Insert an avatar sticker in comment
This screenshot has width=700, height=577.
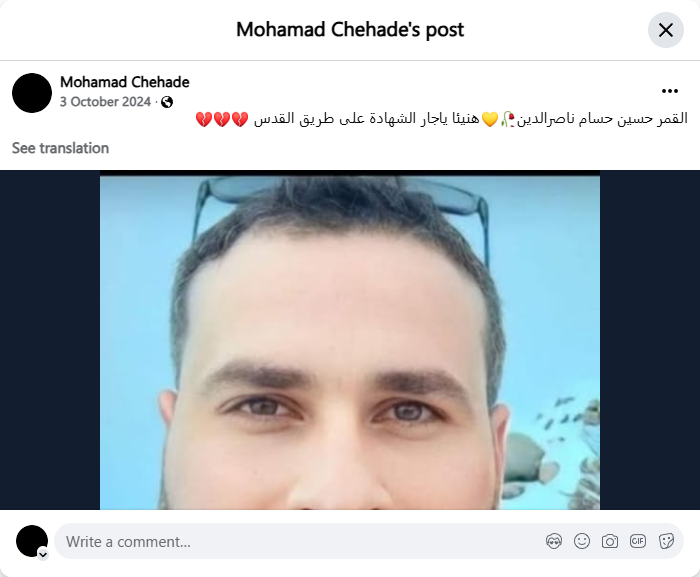coord(554,541)
